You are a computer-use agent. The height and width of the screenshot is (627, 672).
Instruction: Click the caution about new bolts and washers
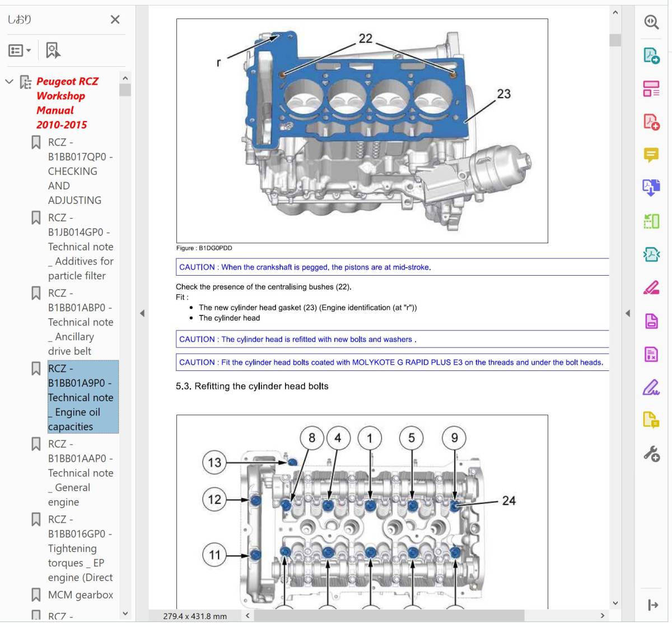pos(392,339)
